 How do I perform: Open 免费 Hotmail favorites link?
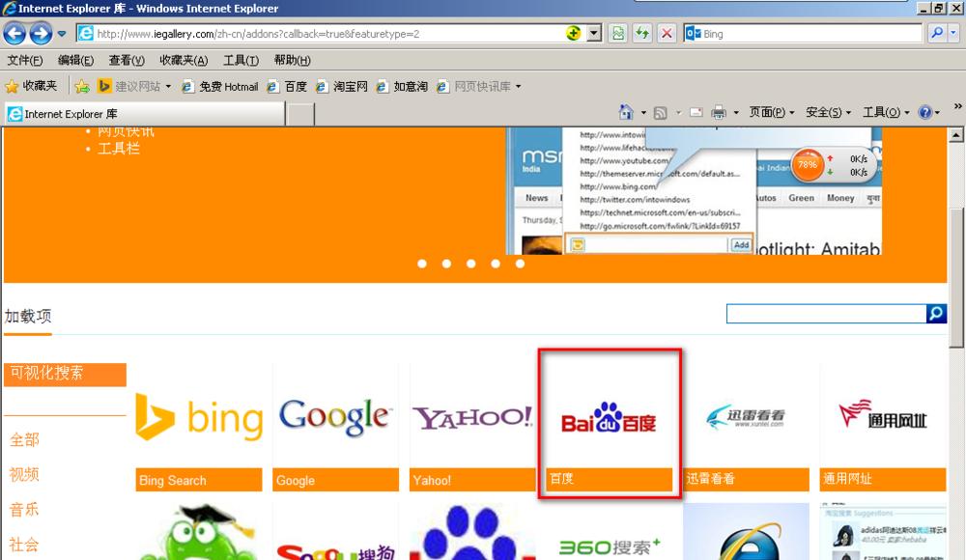(x=220, y=86)
